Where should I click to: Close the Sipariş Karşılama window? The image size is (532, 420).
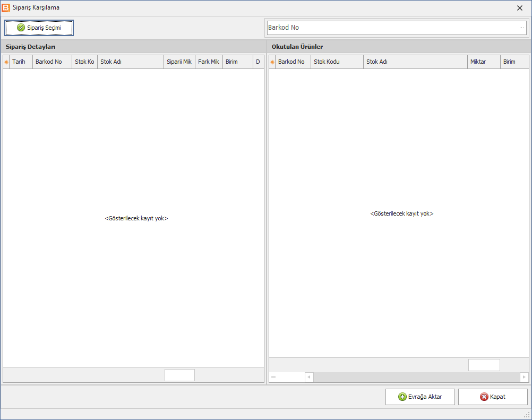pos(519,8)
